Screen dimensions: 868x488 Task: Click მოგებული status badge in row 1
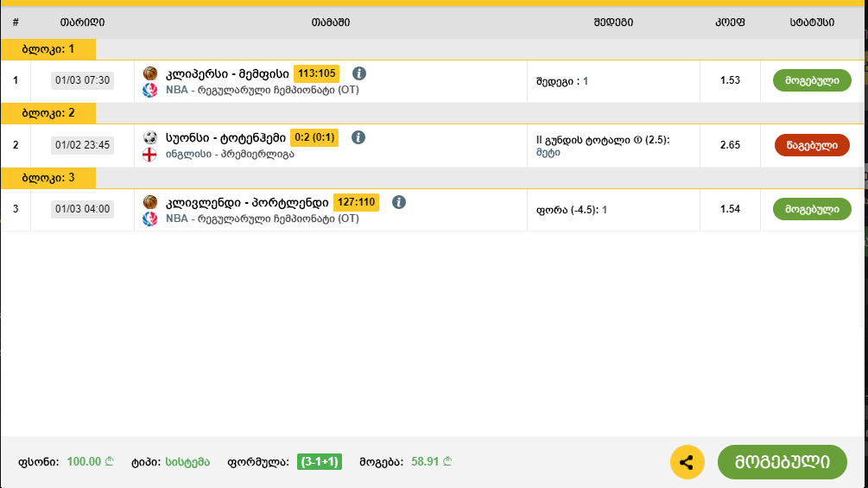812,80
